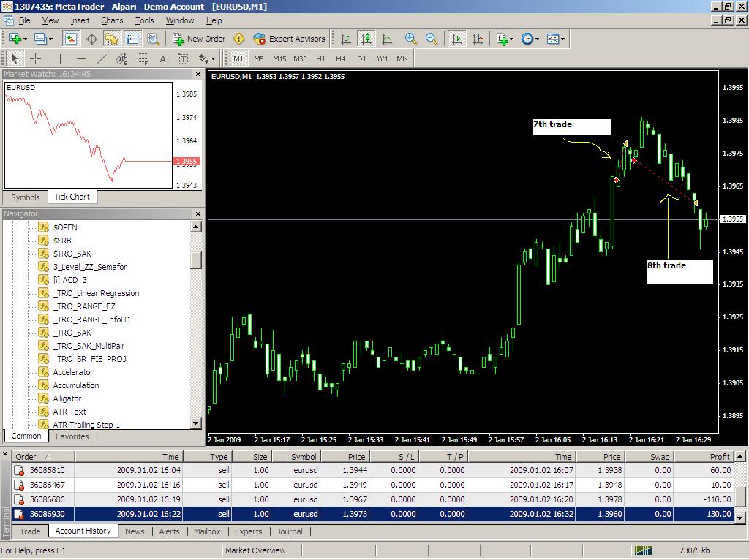Sort history by Profit column header
The image size is (749, 560).
pyautogui.click(x=704, y=457)
